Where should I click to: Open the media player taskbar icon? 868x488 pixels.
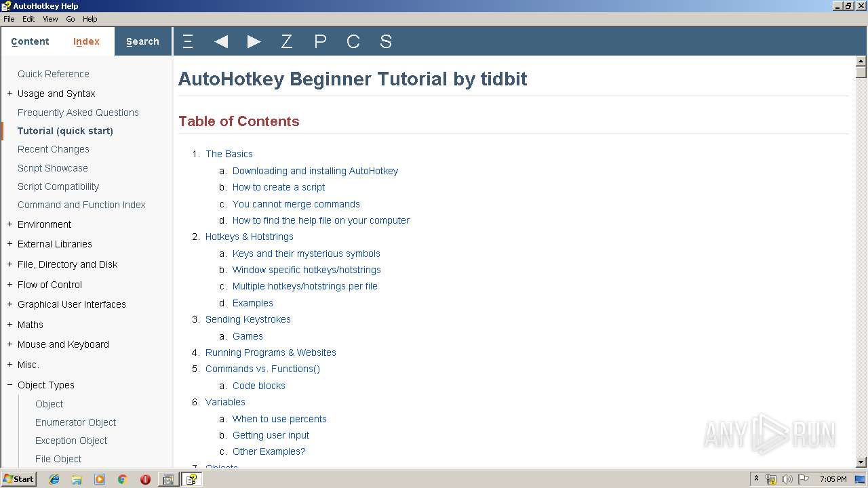100,479
